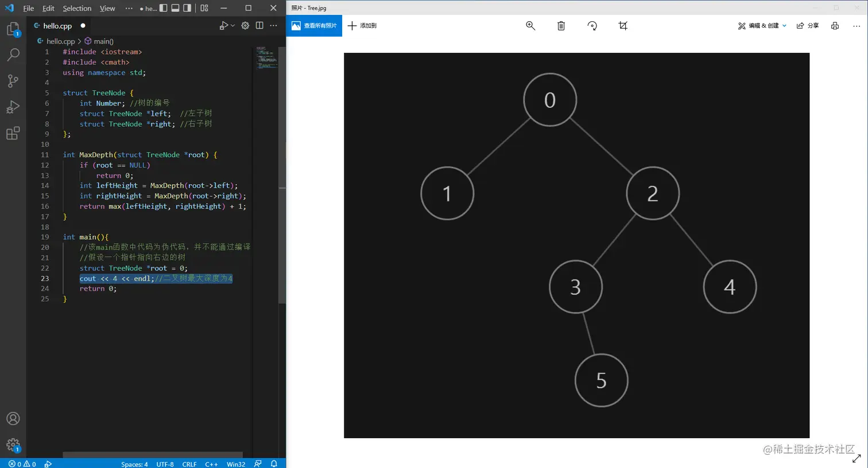Click the 分享 share button
Image resolution: width=868 pixels, height=468 pixels.
(808, 26)
